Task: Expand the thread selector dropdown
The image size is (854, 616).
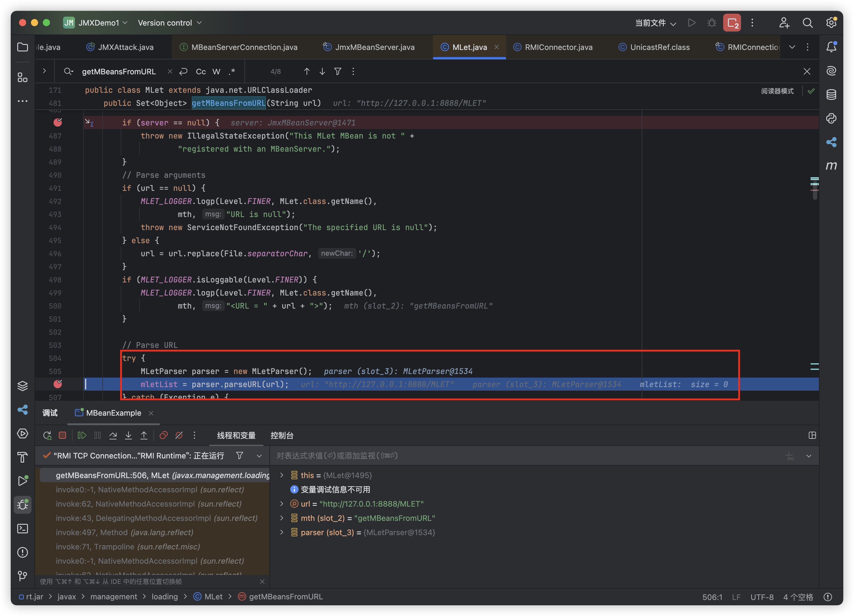Action: click(259, 456)
